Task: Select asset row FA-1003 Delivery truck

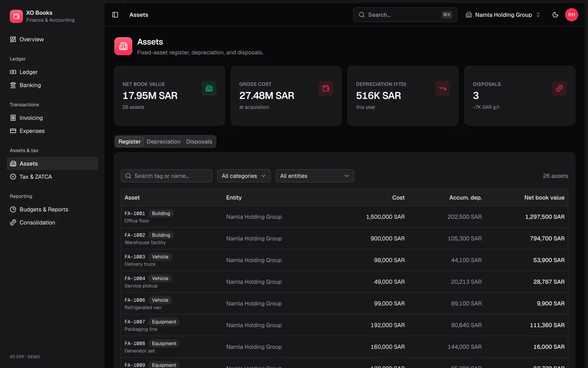Action: [x=344, y=260]
